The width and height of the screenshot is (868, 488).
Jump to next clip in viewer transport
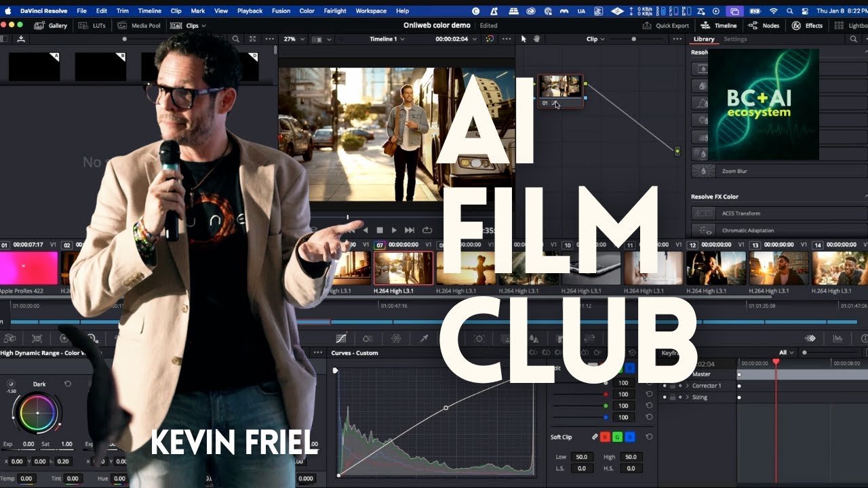tap(410, 230)
